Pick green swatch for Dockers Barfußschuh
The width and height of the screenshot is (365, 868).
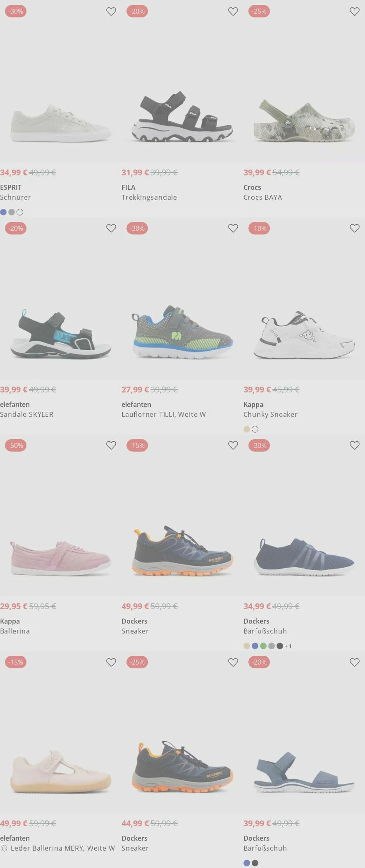tap(263, 646)
